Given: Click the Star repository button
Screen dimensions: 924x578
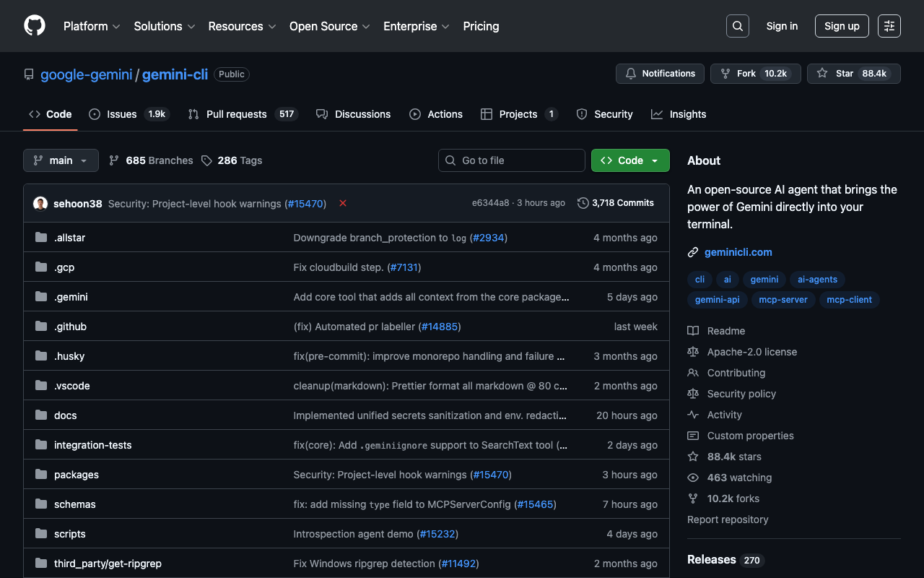Looking at the screenshot, I should click(x=853, y=74).
